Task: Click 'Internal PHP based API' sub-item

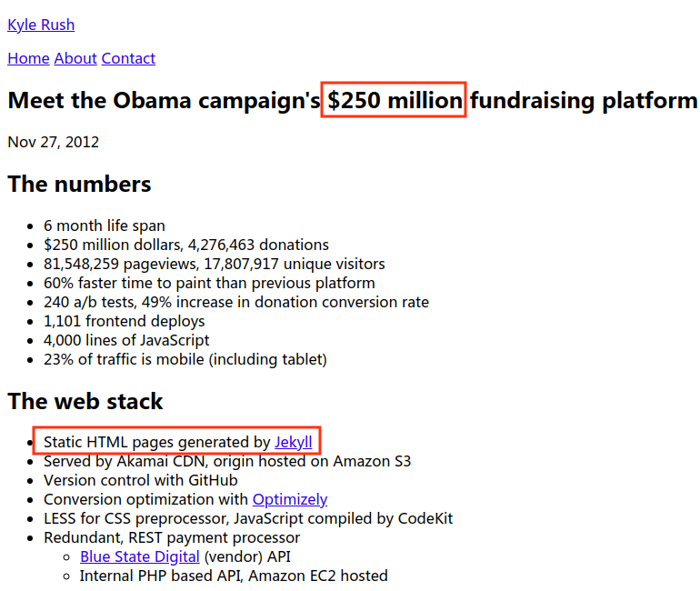Action: [234, 576]
